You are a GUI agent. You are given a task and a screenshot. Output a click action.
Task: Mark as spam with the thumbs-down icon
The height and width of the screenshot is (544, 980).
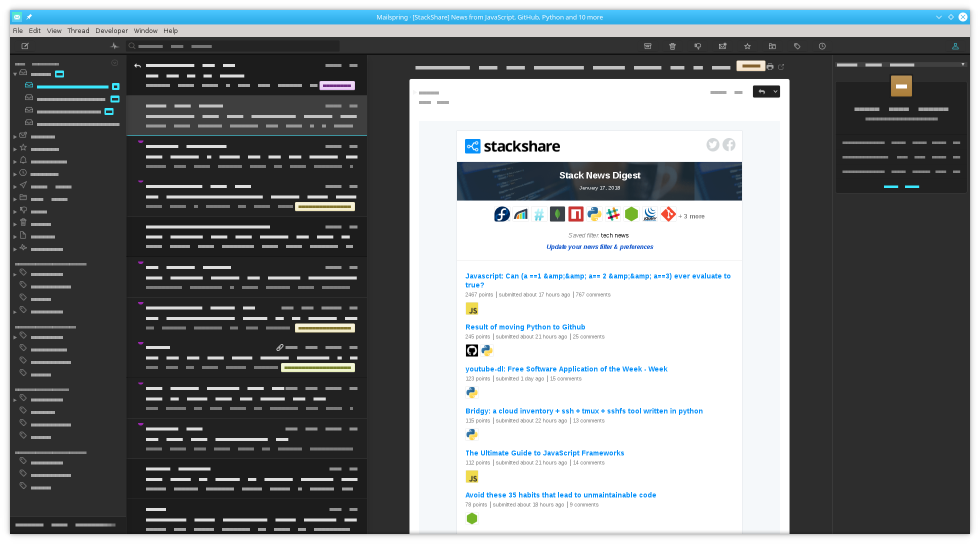[697, 46]
